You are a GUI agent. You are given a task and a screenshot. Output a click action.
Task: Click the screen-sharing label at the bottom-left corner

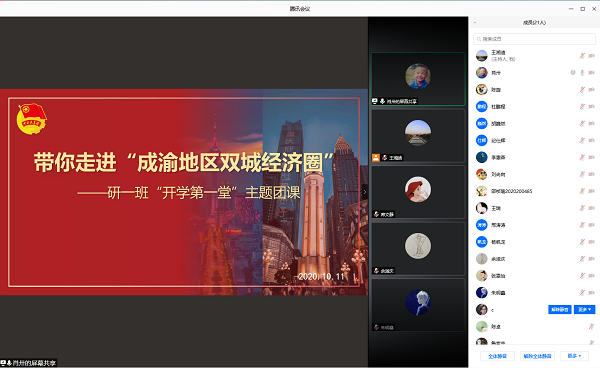pyautogui.click(x=29, y=363)
